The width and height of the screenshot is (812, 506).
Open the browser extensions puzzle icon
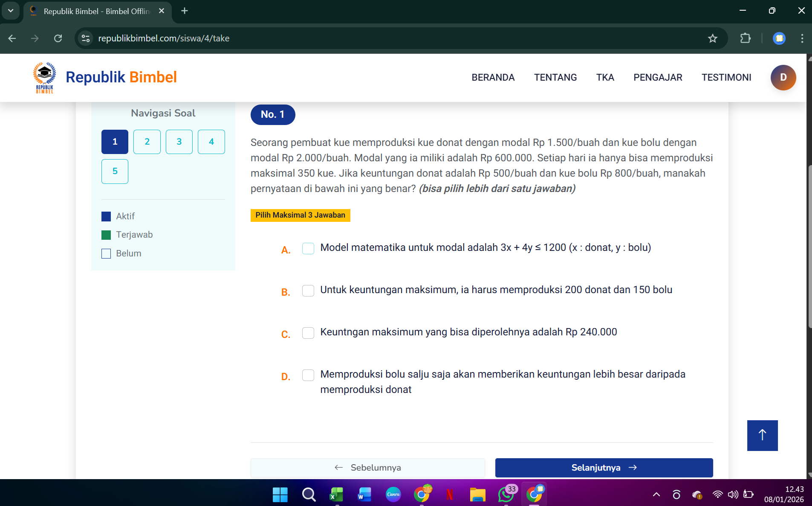coord(746,38)
